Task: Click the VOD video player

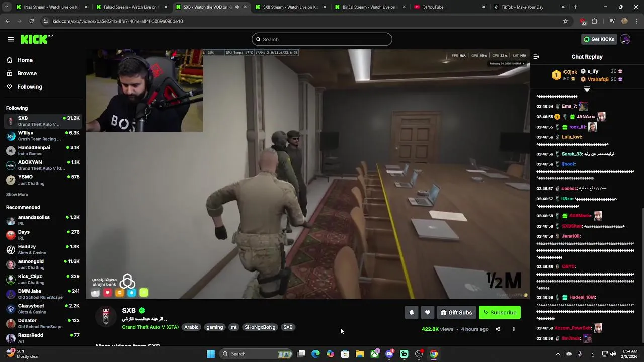Action: point(307,174)
